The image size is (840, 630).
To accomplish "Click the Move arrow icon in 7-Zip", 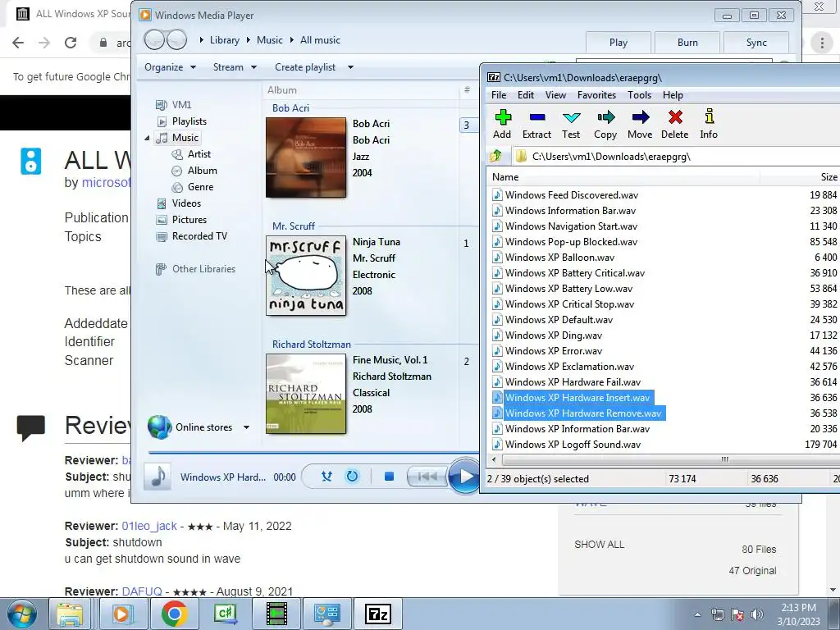I will [x=640, y=117].
